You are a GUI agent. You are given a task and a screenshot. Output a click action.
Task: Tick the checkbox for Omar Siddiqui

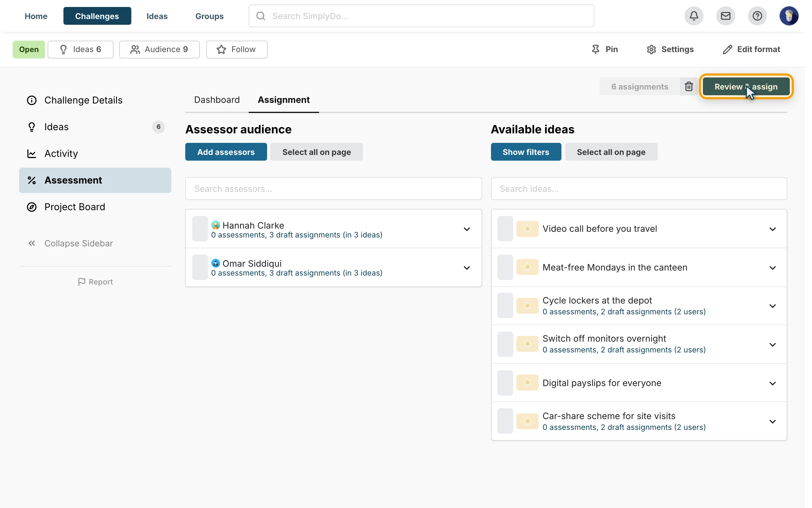(x=200, y=267)
